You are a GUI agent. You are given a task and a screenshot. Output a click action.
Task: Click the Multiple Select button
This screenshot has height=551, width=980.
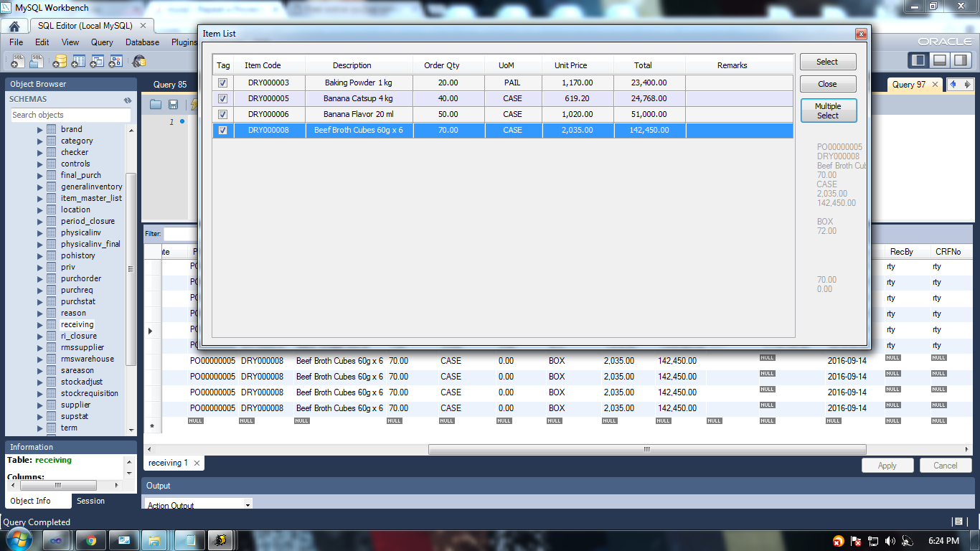(x=828, y=110)
